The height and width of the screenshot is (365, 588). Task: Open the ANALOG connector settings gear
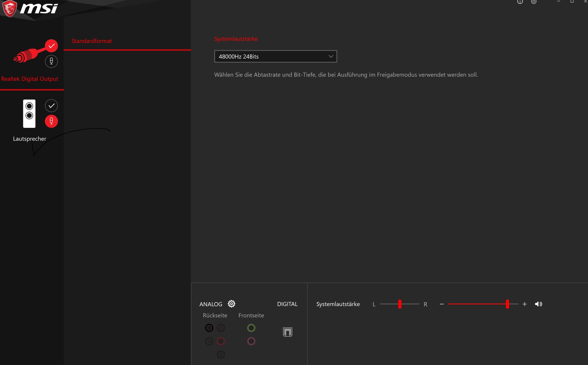click(231, 304)
